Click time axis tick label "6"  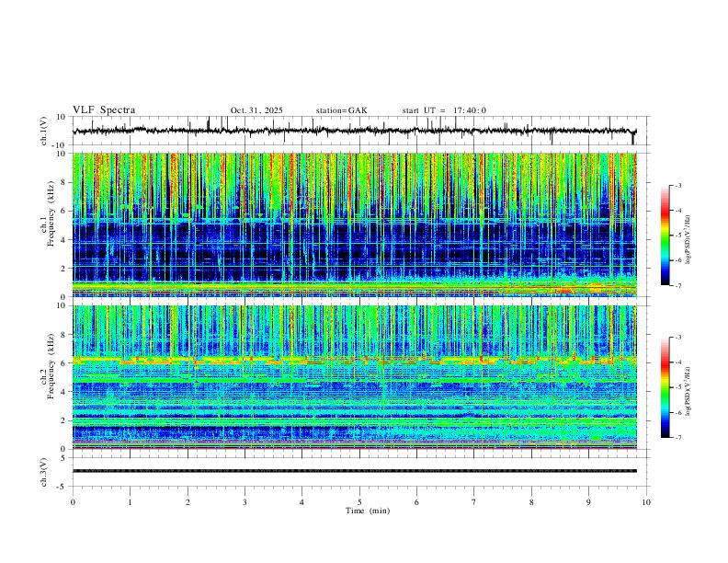click(x=417, y=502)
